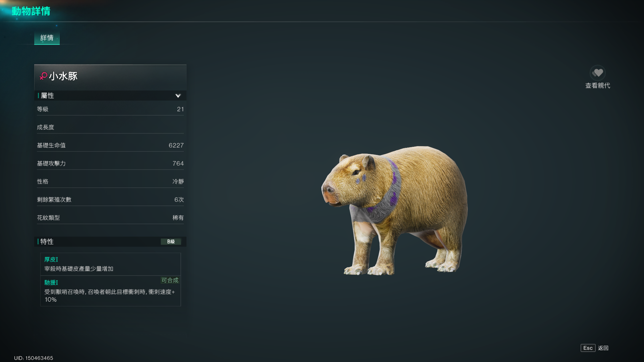644x362 pixels.
Task: Click the 特性 section header
Action: (x=110, y=242)
